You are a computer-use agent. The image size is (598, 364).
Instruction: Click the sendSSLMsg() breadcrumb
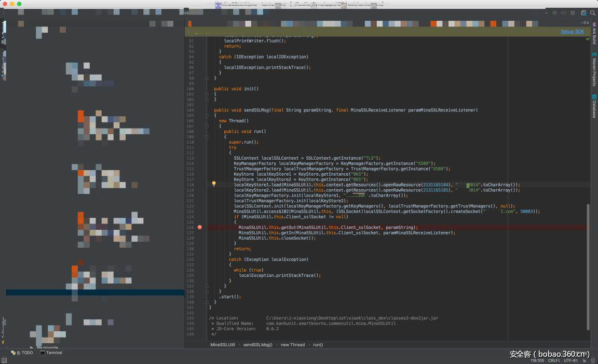pyautogui.click(x=257, y=344)
